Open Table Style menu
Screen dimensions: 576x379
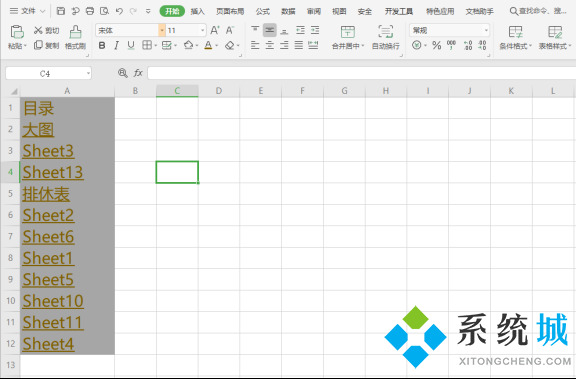click(x=555, y=37)
